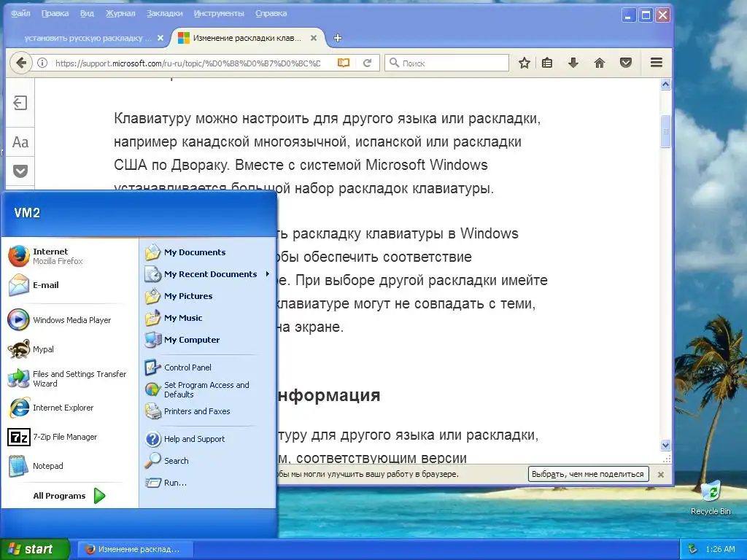Switch to the установить русскую раскладку tab
Image resolution: width=747 pixels, height=560 pixels.
(88, 38)
